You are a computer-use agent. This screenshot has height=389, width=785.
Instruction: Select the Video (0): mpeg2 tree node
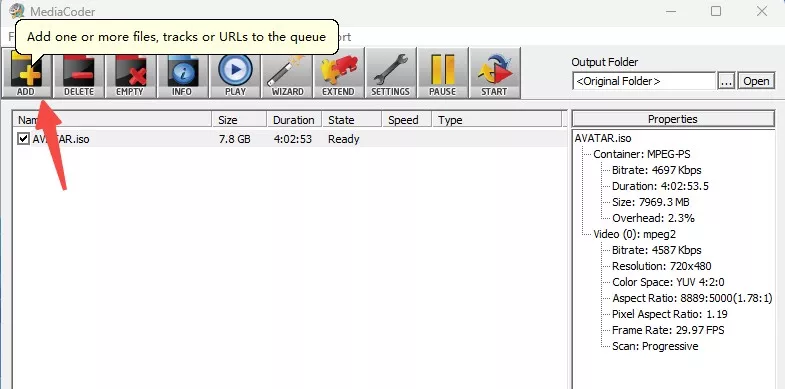tap(635, 234)
